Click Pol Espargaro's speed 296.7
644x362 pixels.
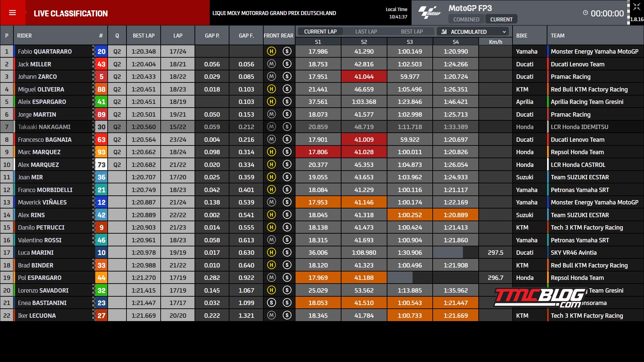[x=495, y=278]
